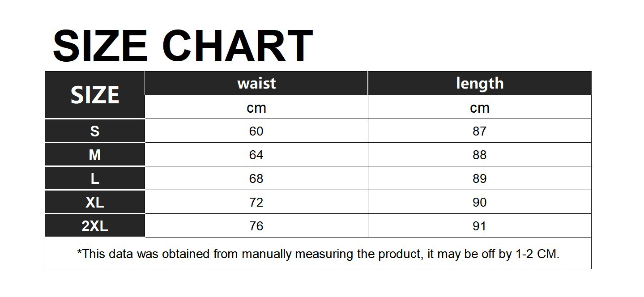Click length value 87
The width and height of the screenshot is (644, 297).
tap(479, 131)
